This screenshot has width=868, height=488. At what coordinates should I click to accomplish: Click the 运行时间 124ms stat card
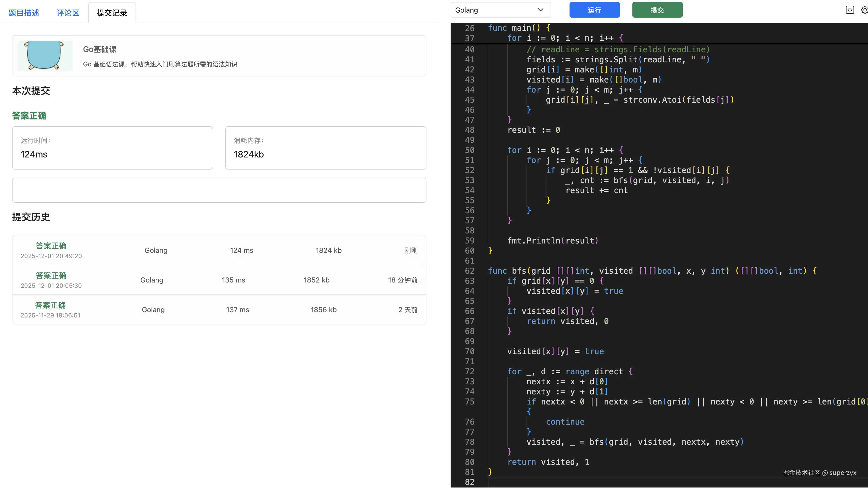[113, 148]
